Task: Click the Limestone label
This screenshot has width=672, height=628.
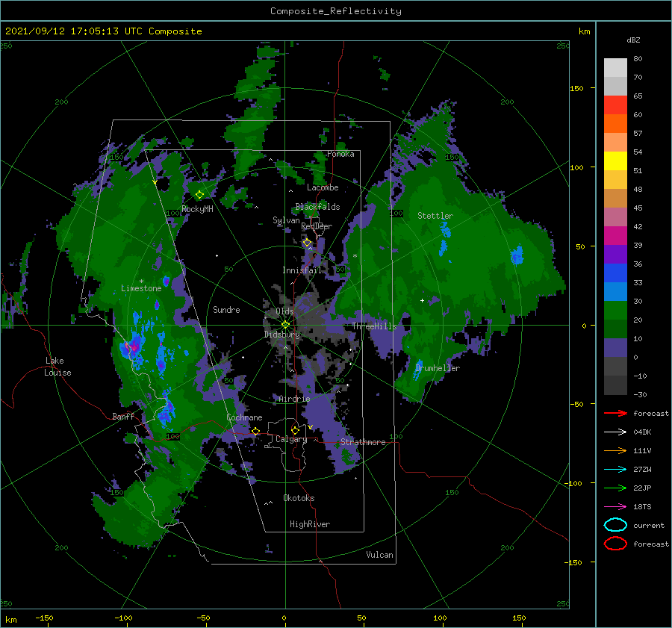Action: click(141, 288)
